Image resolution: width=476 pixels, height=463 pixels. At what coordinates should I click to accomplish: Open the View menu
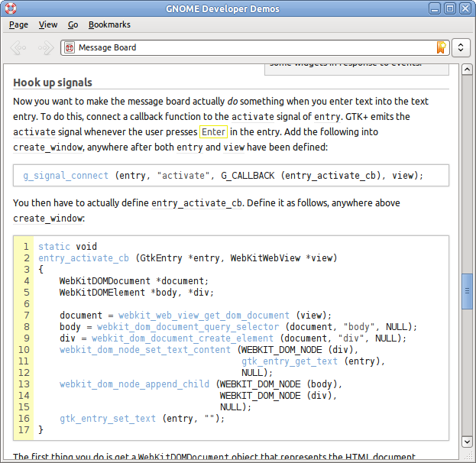coord(48,24)
